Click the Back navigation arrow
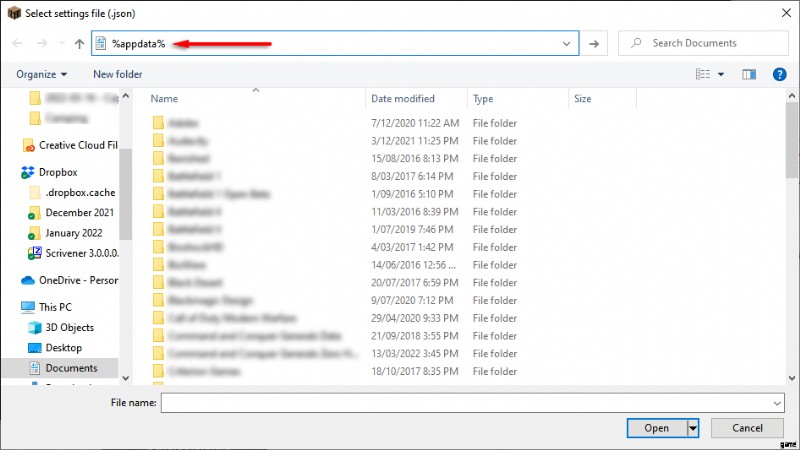 [x=18, y=44]
